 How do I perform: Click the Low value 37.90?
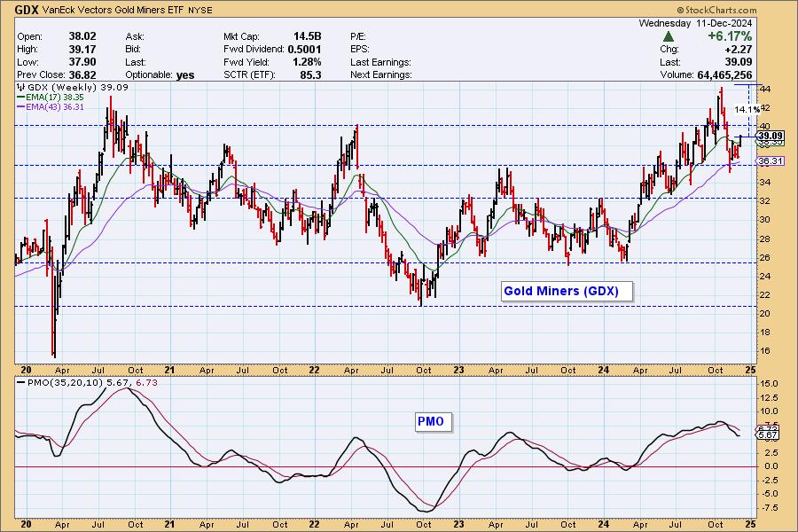pos(82,62)
